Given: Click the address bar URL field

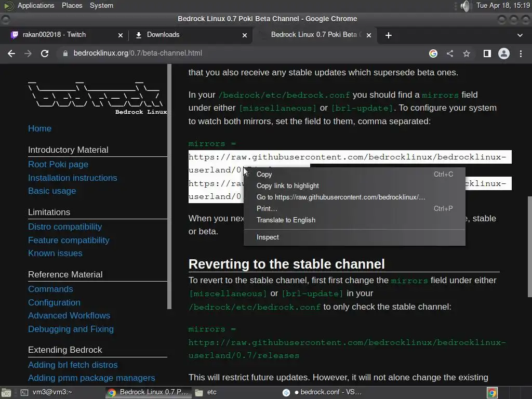Looking at the screenshot, I should click(237, 54).
